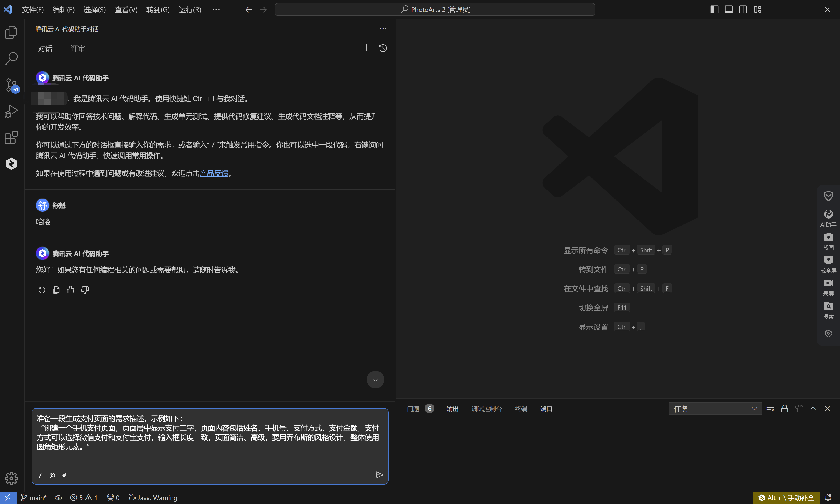Copy the assistant's reply
This screenshot has width=840, height=504.
click(x=56, y=290)
